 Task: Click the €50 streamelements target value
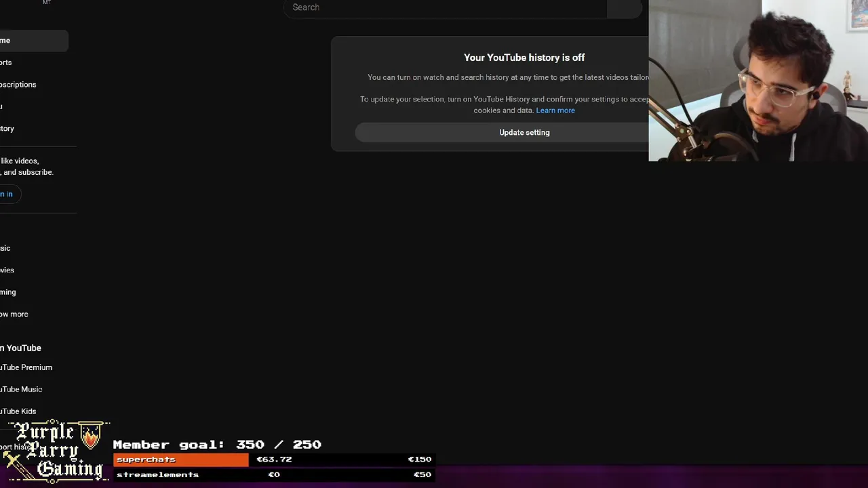[x=422, y=474]
